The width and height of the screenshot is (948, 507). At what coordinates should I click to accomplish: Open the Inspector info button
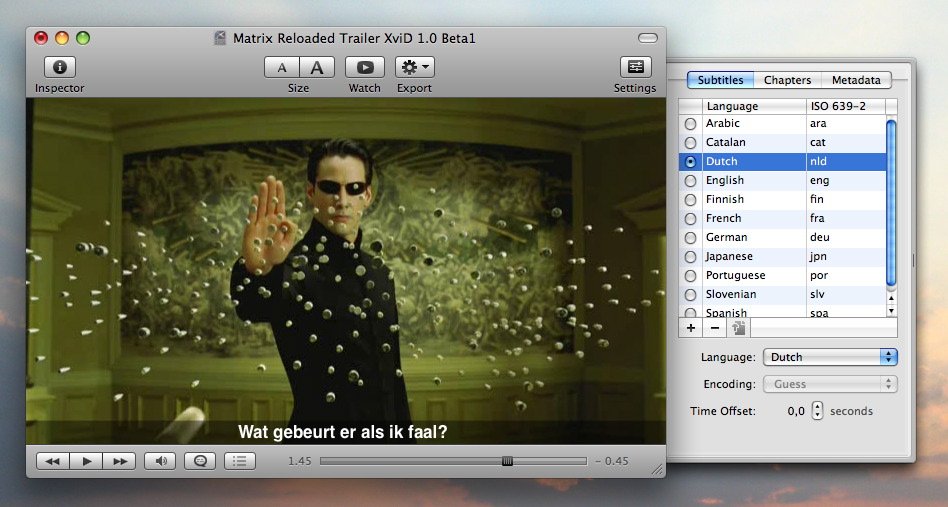60,67
